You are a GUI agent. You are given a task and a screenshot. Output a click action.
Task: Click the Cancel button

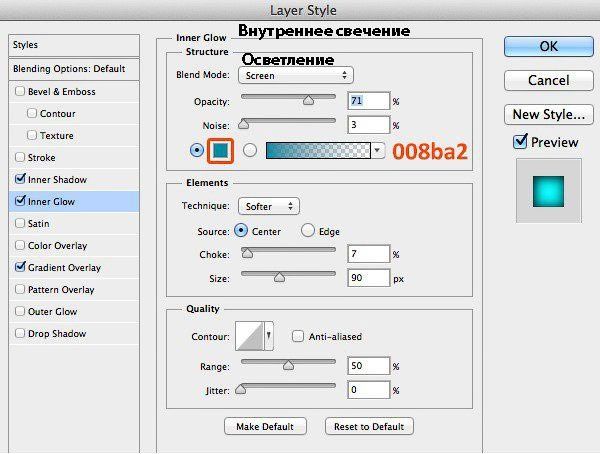[549, 80]
